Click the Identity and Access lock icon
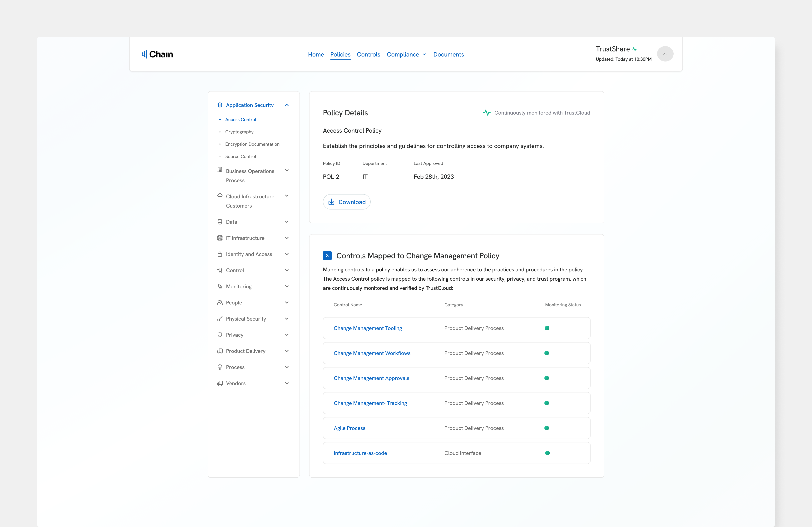The height and width of the screenshot is (527, 812). (220, 254)
